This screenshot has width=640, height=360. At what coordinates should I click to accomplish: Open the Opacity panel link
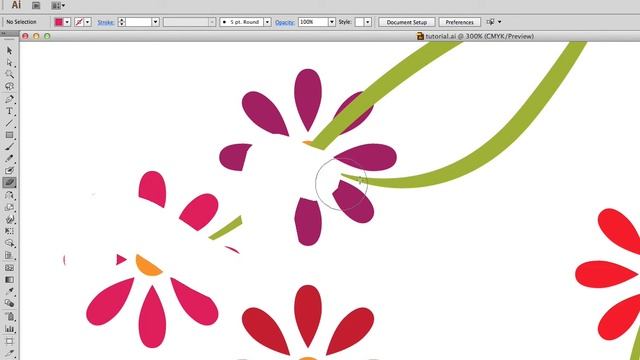(x=284, y=22)
